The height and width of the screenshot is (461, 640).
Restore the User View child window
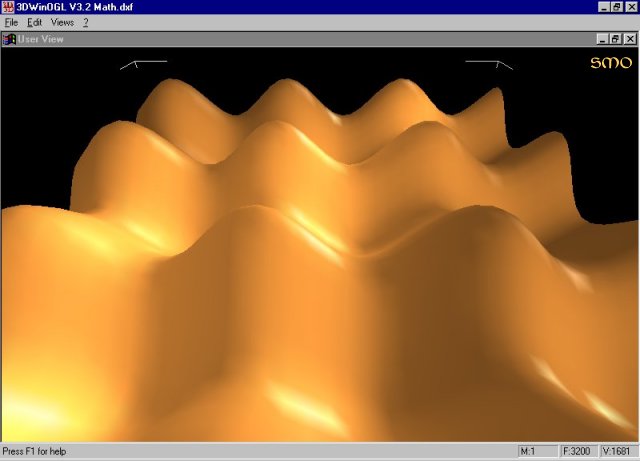click(616, 39)
